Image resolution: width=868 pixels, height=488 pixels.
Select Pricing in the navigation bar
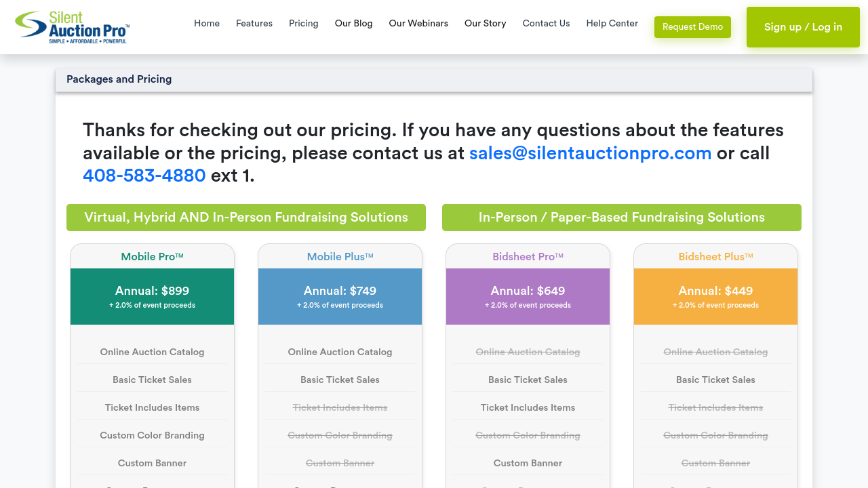coord(303,23)
